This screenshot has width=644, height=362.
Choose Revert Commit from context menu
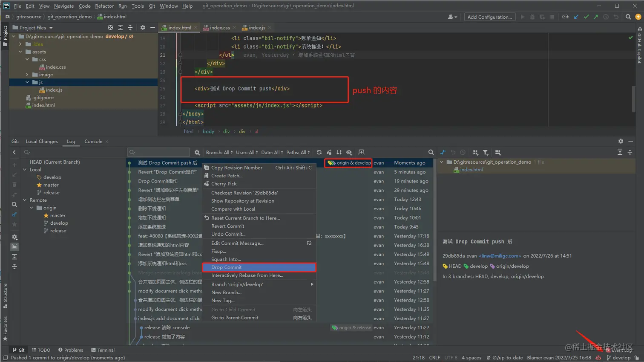pyautogui.click(x=259, y=226)
